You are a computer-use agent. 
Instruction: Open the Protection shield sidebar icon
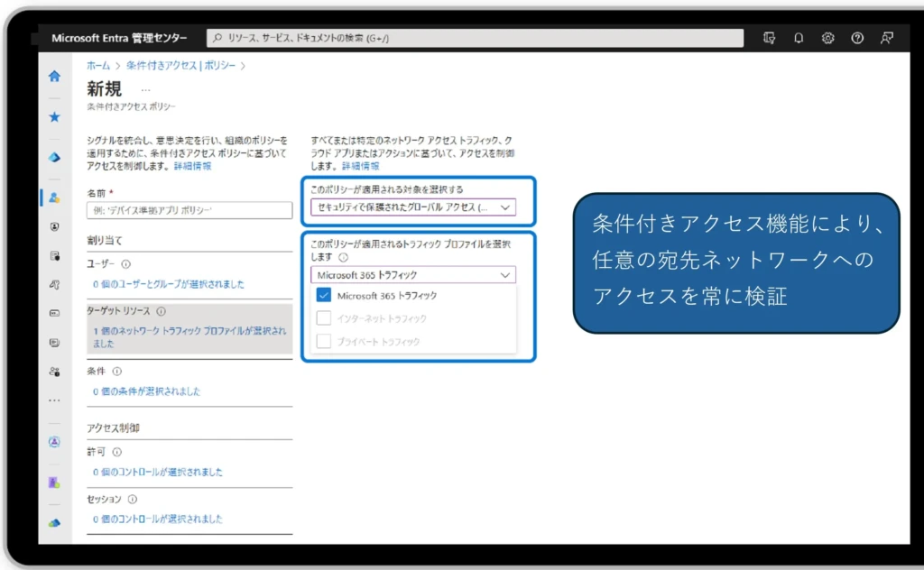54,226
